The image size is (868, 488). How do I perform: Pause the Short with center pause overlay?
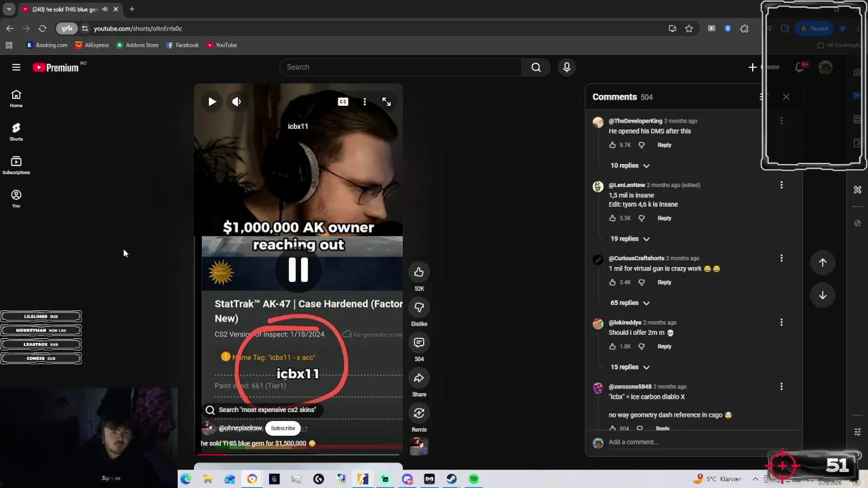pos(298,270)
